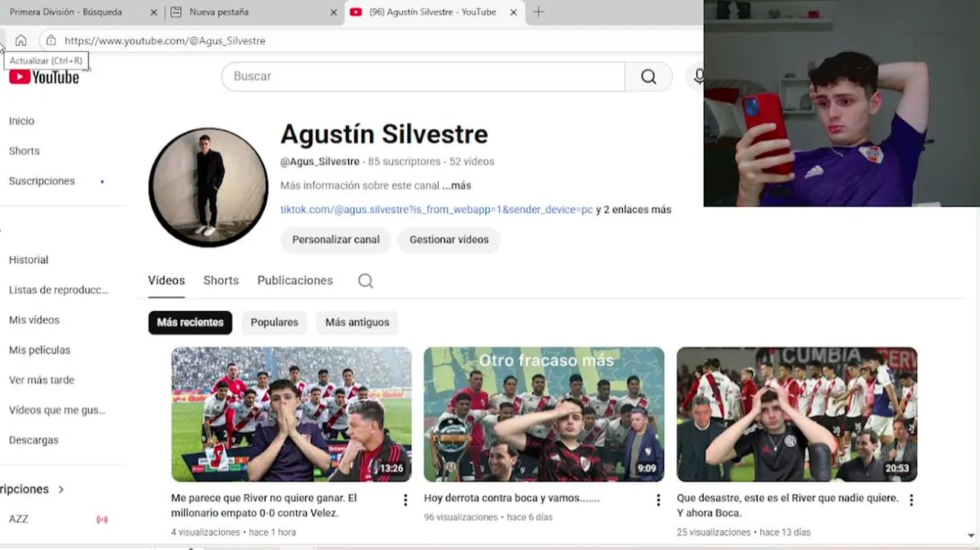The height and width of the screenshot is (550, 980).
Task: Click the search magnifier button
Action: [x=649, y=76]
